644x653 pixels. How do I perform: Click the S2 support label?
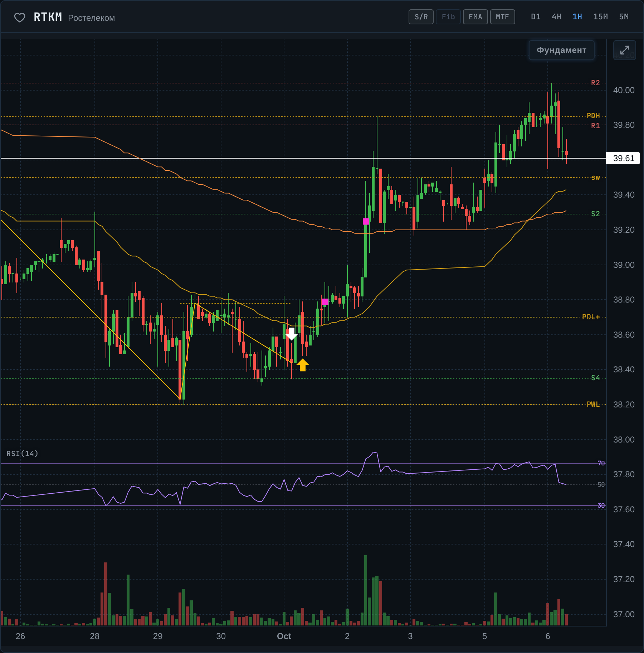pos(595,214)
